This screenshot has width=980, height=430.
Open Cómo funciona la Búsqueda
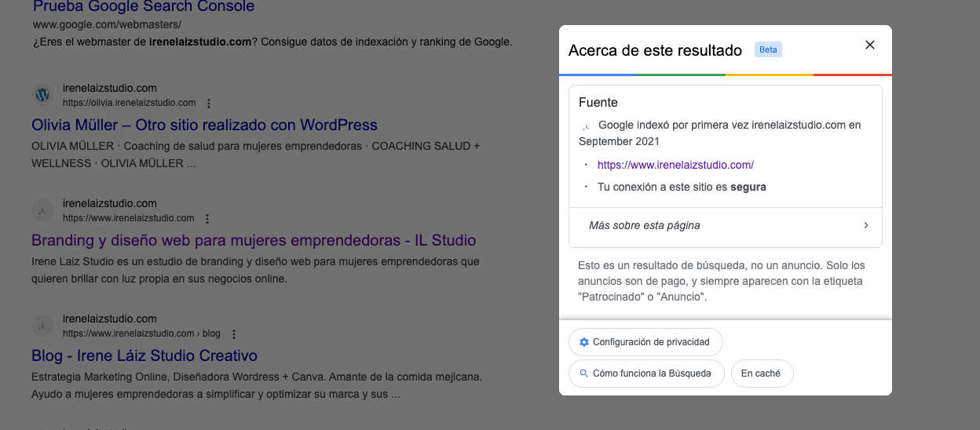point(646,374)
